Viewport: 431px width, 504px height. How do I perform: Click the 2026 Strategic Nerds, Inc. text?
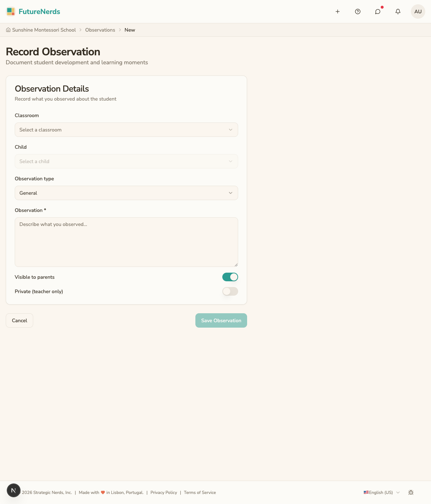47,493
